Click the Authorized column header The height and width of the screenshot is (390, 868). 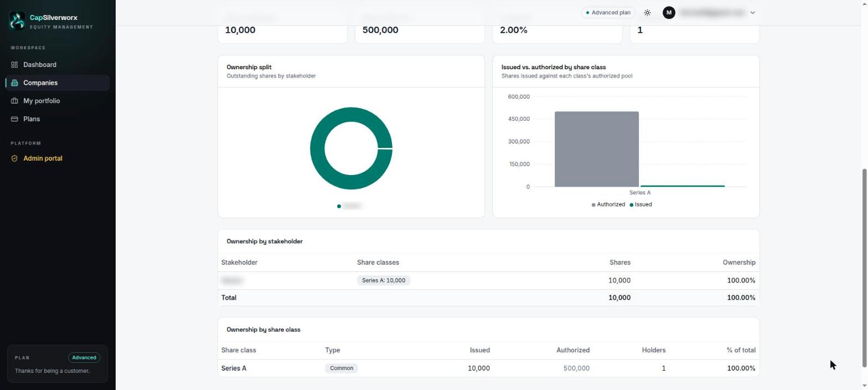pos(573,350)
